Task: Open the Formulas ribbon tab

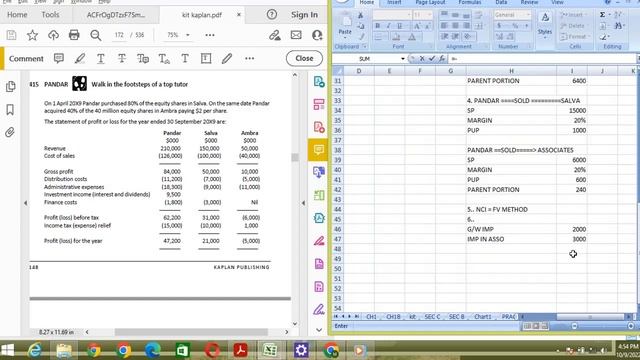Action: (x=469, y=2)
